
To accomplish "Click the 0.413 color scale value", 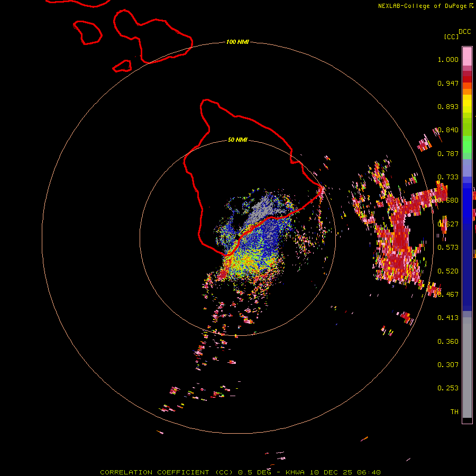I will 448,318.
